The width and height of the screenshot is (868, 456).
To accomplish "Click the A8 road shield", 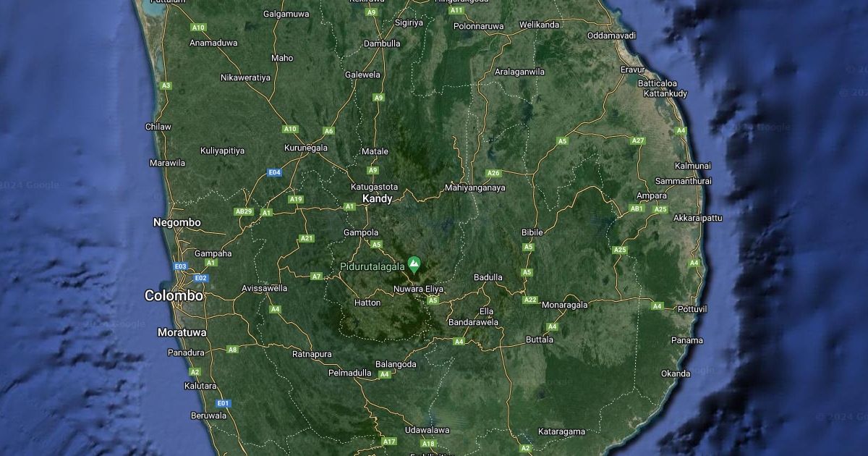I will click(x=232, y=349).
